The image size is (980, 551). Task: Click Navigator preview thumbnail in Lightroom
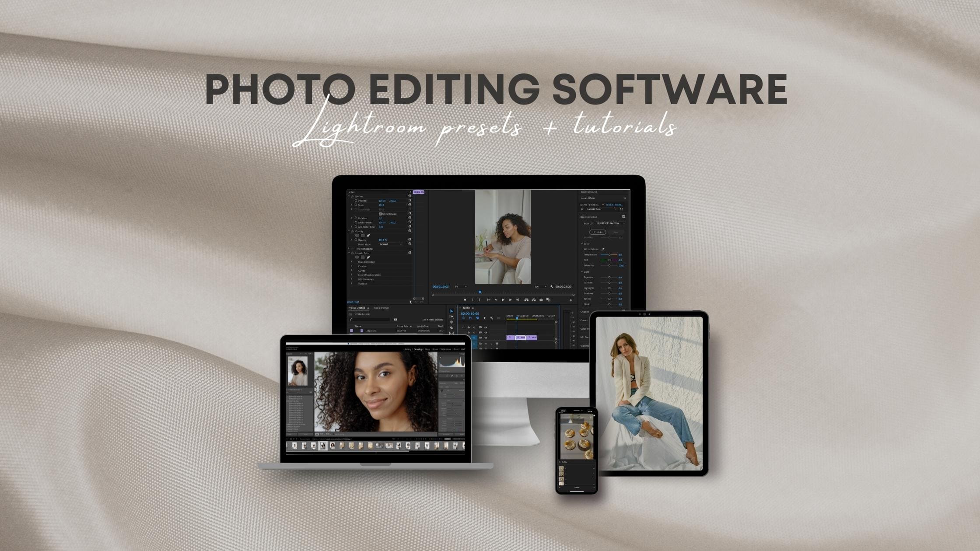point(297,371)
